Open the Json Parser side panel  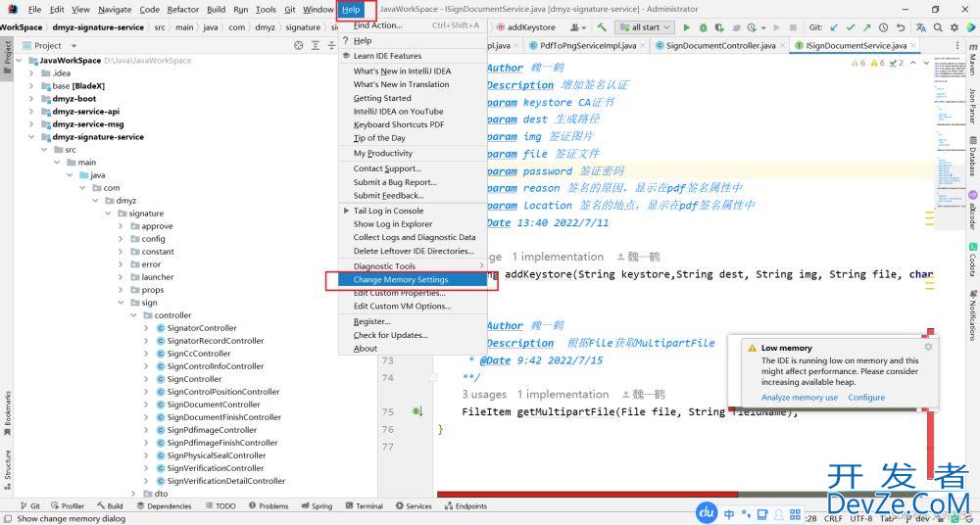972,106
